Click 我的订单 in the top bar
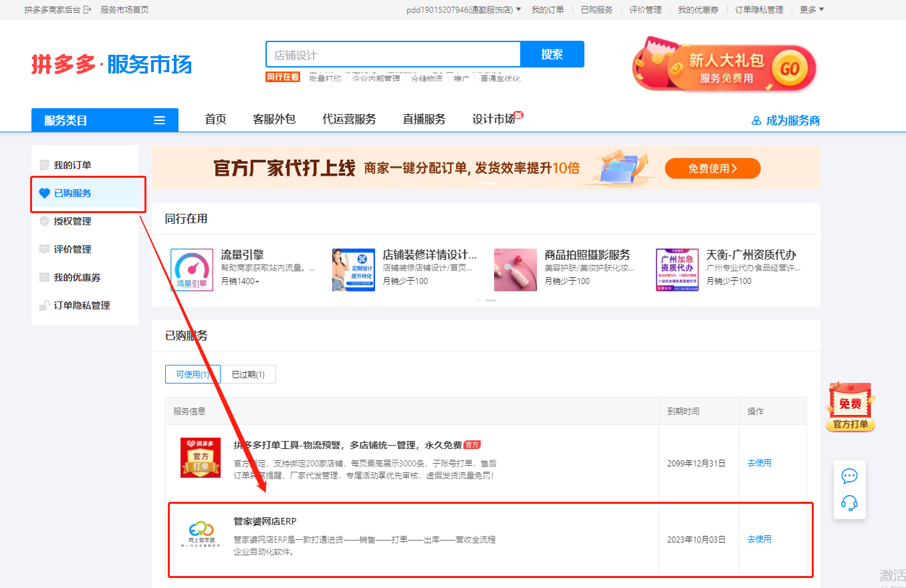This screenshot has height=588, width=906. pos(548,9)
